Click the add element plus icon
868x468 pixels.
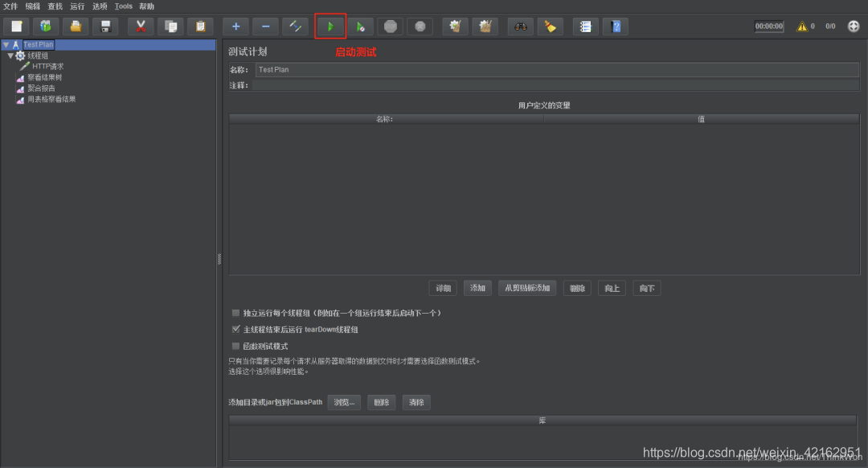point(235,26)
